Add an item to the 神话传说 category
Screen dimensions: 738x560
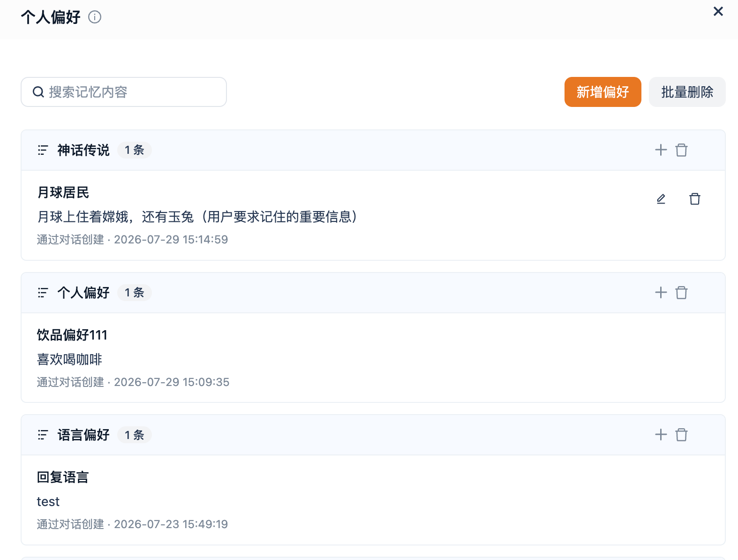(661, 150)
